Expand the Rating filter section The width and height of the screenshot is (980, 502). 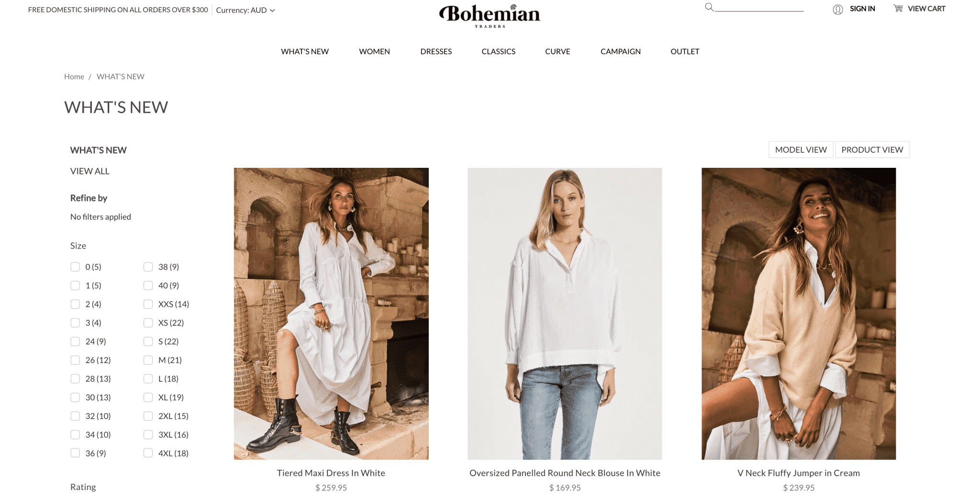pyautogui.click(x=83, y=487)
